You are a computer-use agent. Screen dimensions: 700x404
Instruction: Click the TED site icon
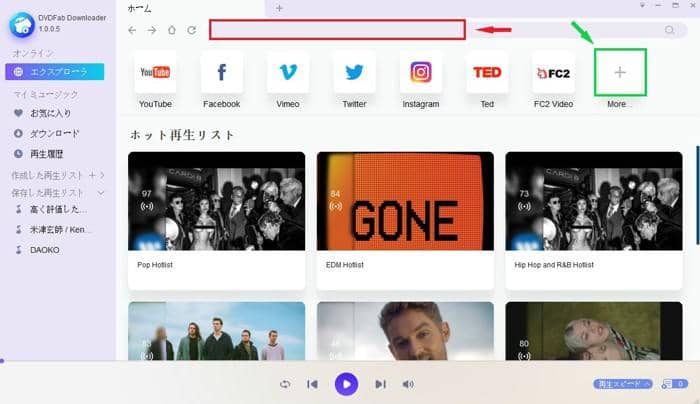coord(487,72)
